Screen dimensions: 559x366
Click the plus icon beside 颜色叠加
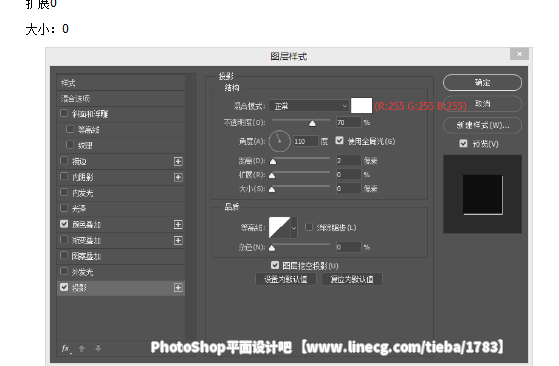point(178,225)
